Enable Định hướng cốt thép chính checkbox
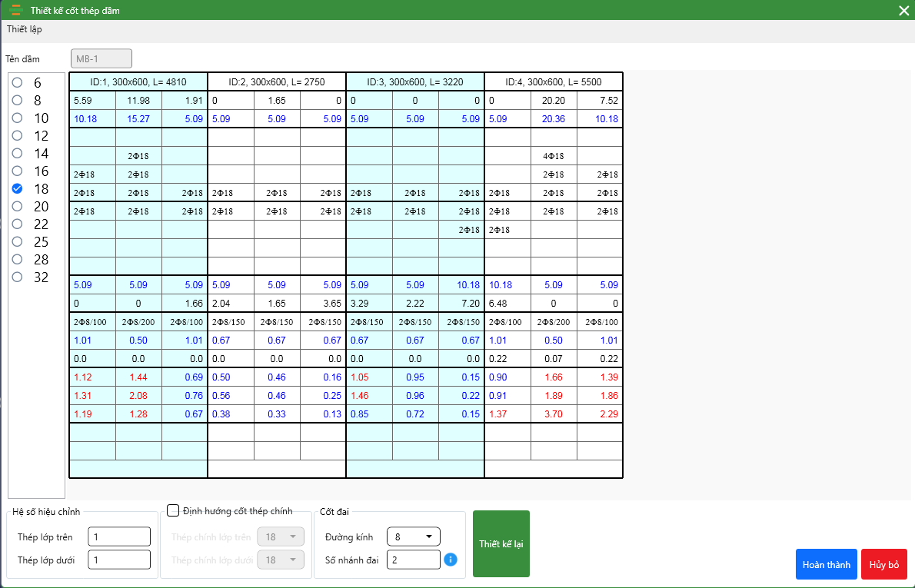Screen dimensions: 915x588 pyautogui.click(x=173, y=510)
